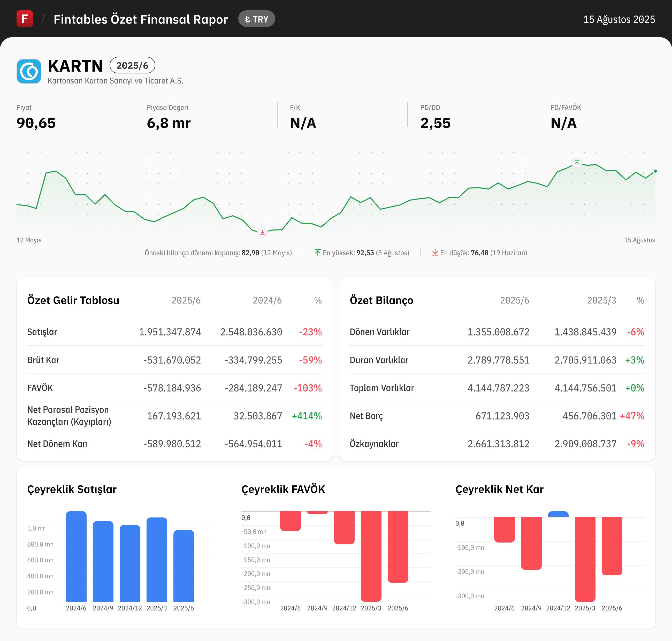672x641 pixels.
Task: Click the Çeyreklik FAVÖK chart title
Action: (x=283, y=489)
